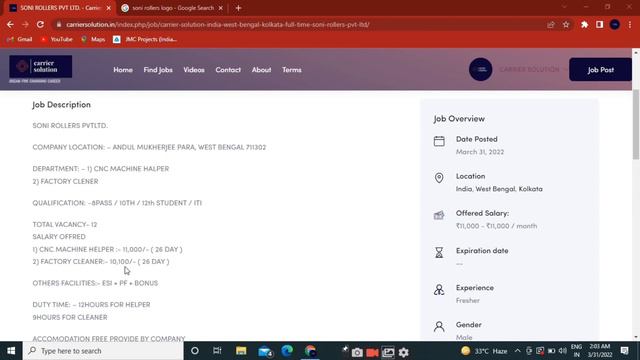This screenshot has height=360, width=640.
Task: Click the 'COMPANY LOCATION' text line
Action: (x=149, y=147)
